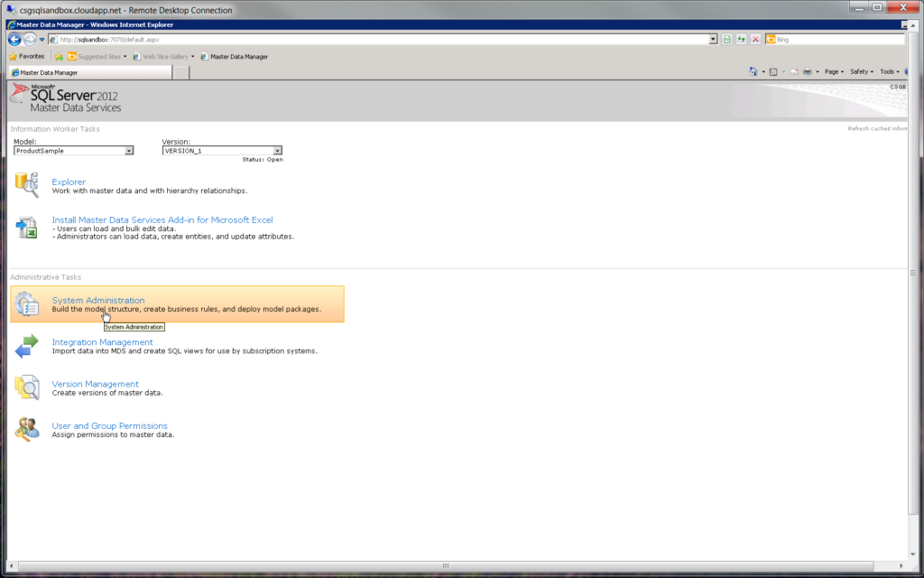The image size is (924, 578).
Task: Select the Master Data Manager browser tab
Action: click(49, 72)
